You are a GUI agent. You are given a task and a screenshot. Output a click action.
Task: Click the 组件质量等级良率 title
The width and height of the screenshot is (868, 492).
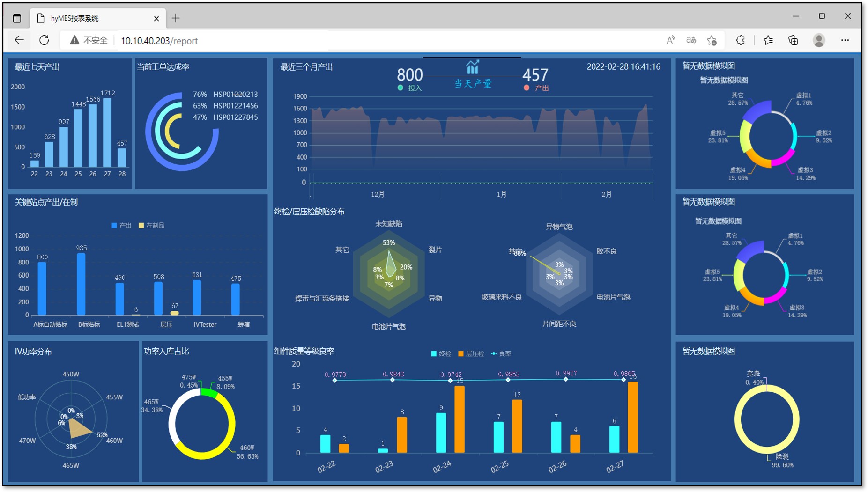pyautogui.click(x=304, y=351)
